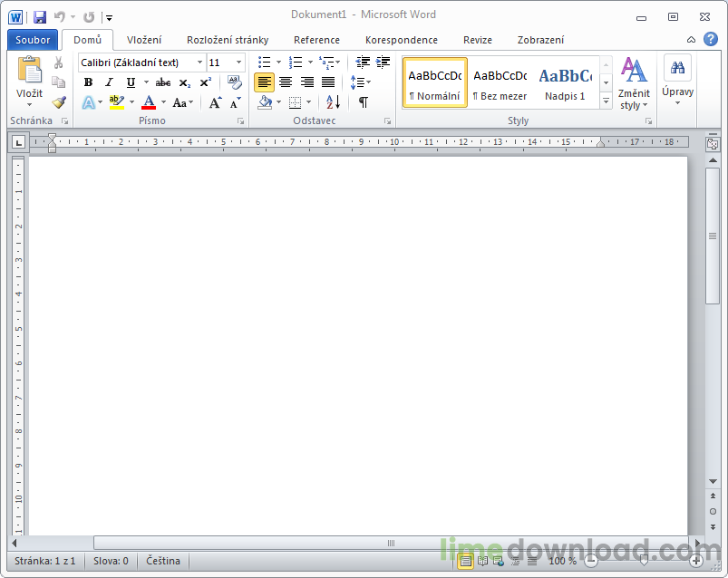Click the Clear Formatting eraser icon
Viewport: 728px width, 578px height.
235,82
